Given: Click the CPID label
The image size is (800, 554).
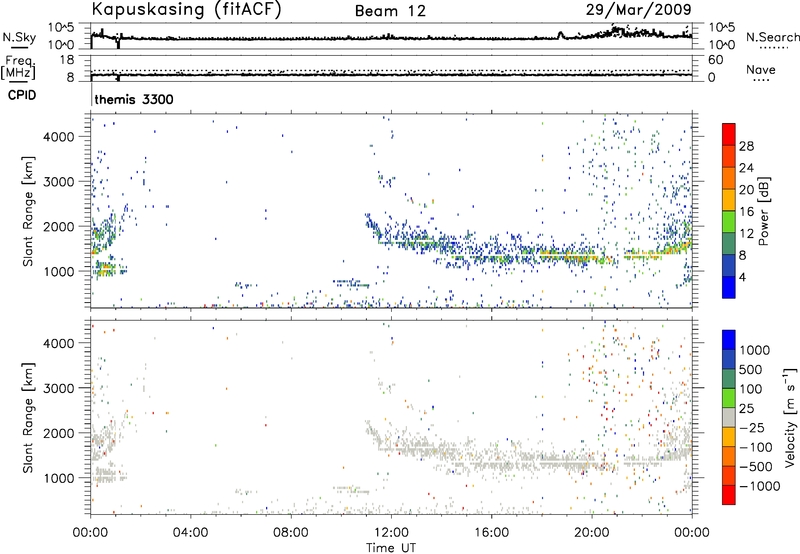Looking at the screenshot, I should 22,95.
